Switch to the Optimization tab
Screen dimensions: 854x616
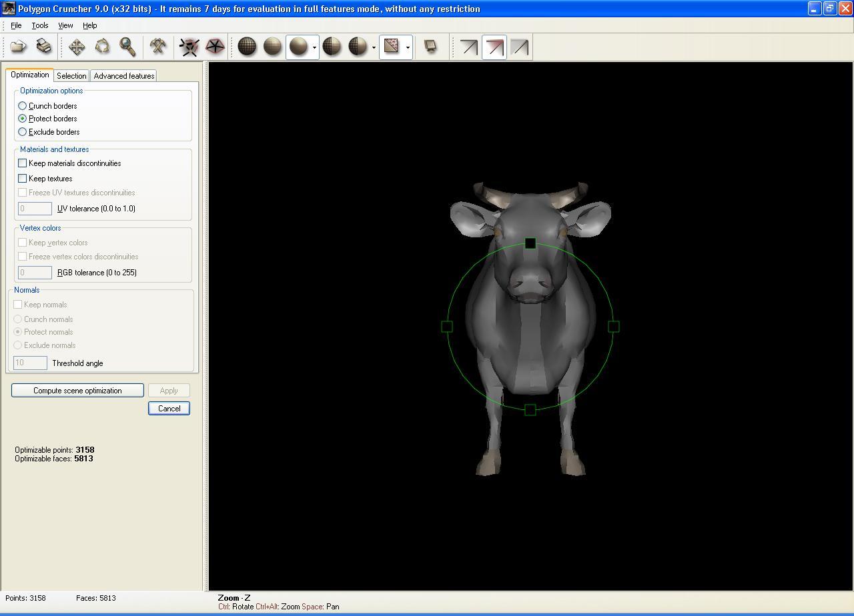point(29,75)
